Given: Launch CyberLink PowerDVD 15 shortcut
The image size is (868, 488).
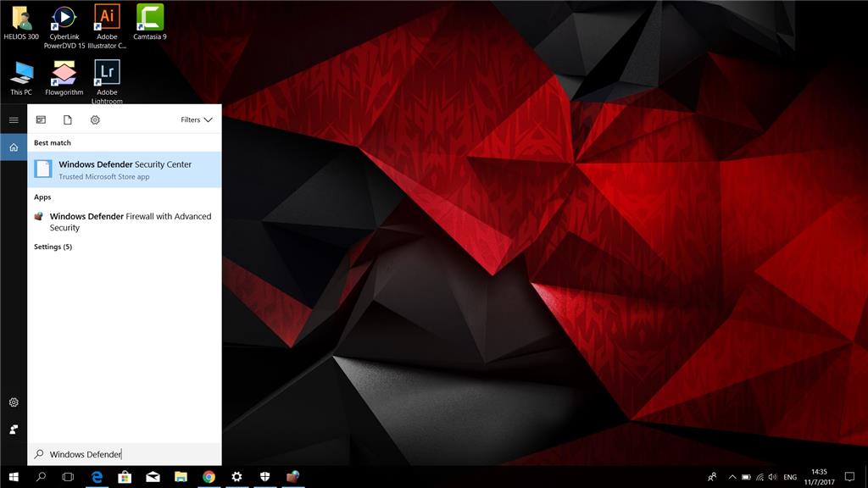Looking at the screenshot, I should (64, 26).
